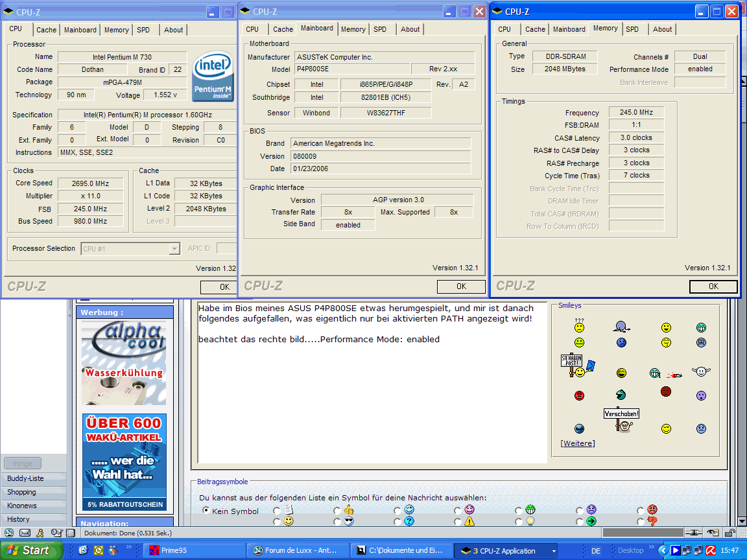Open SPD tab in left CPU-Z window
Screen dimensions: 747x560
click(x=143, y=30)
